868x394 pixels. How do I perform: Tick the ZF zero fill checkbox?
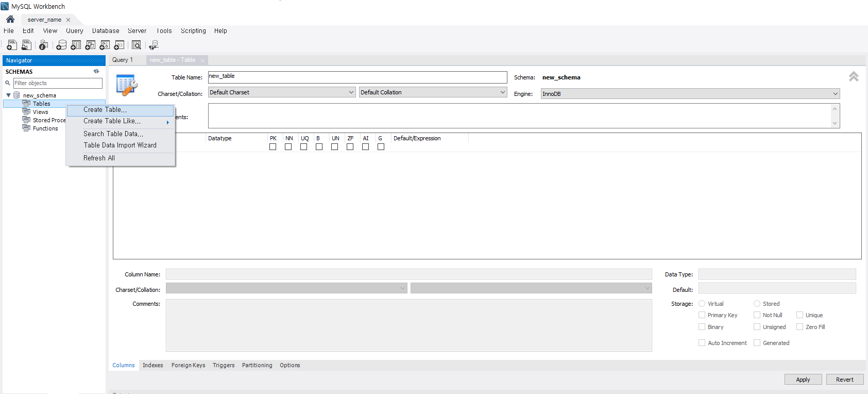[x=350, y=147]
